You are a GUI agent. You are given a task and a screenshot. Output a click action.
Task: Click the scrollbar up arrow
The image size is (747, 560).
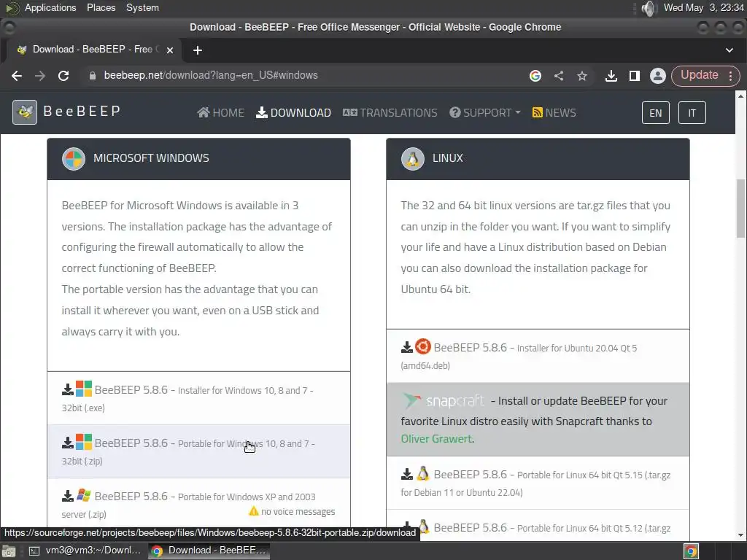[x=741, y=96]
